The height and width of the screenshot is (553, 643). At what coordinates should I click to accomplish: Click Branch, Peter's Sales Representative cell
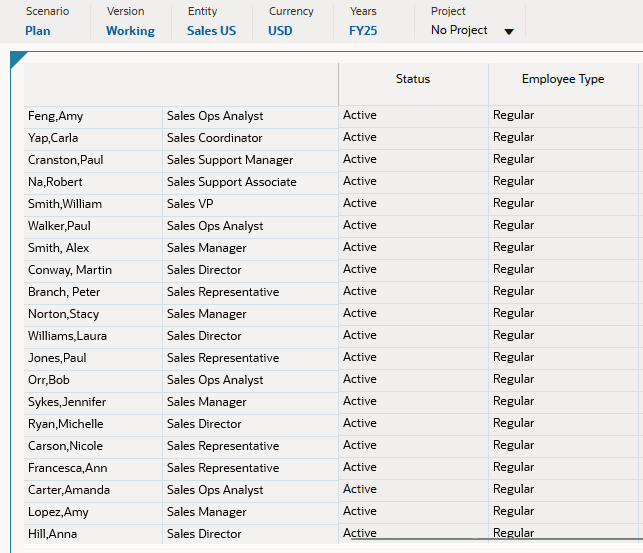251,293
